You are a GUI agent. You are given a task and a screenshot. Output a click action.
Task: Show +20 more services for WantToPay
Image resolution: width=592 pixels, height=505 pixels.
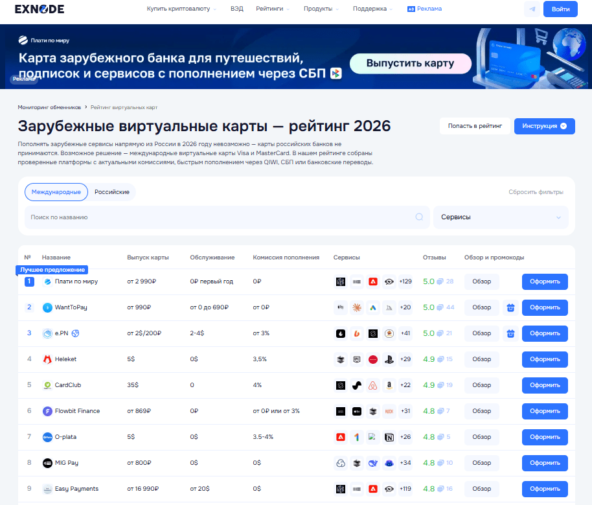click(405, 308)
